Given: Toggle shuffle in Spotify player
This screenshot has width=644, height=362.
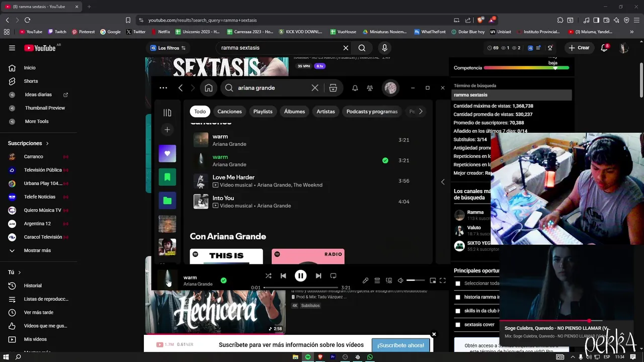Looking at the screenshot, I should [x=268, y=276].
